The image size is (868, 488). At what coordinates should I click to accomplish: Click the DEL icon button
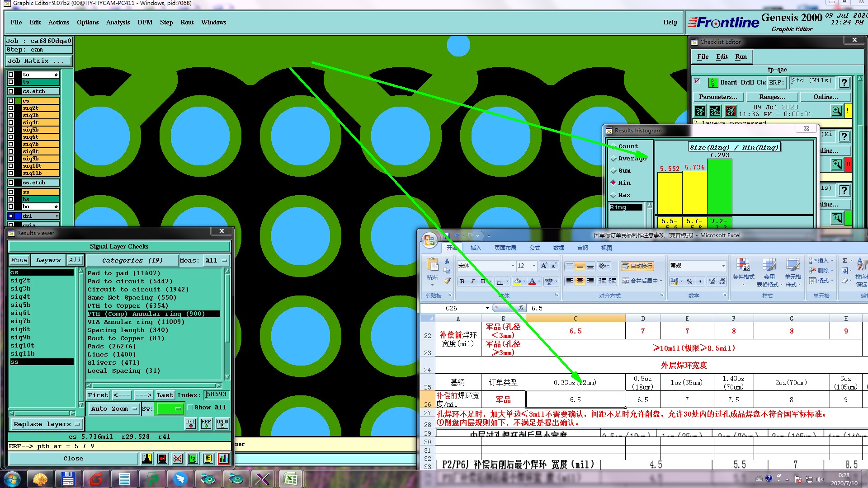191,424
